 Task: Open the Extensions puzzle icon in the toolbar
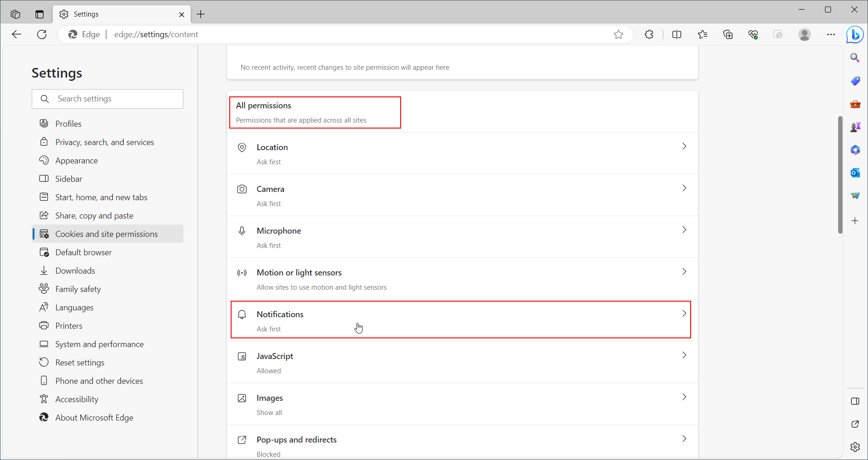649,34
